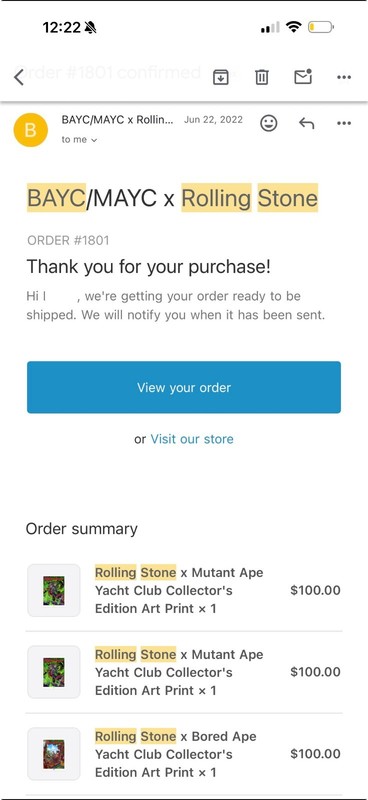
Task: Tap the first Mutant Ape Yacht Club item title
Action: point(179,590)
